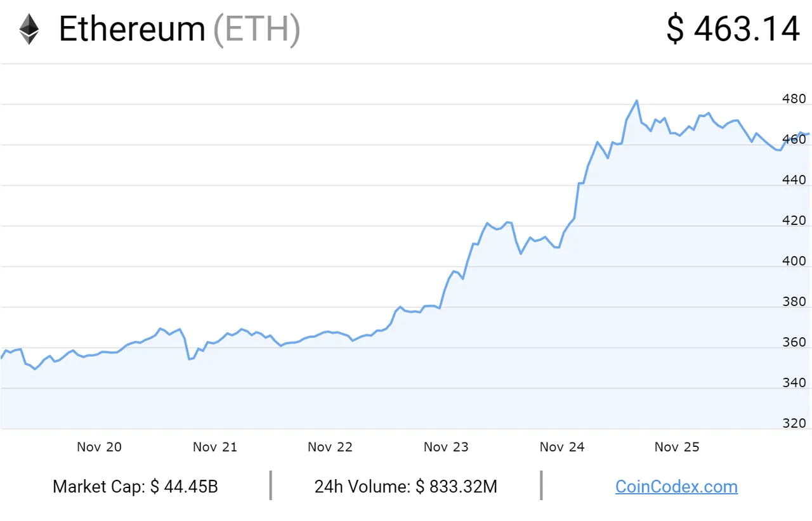Click the Nov 21 date label

click(215, 447)
